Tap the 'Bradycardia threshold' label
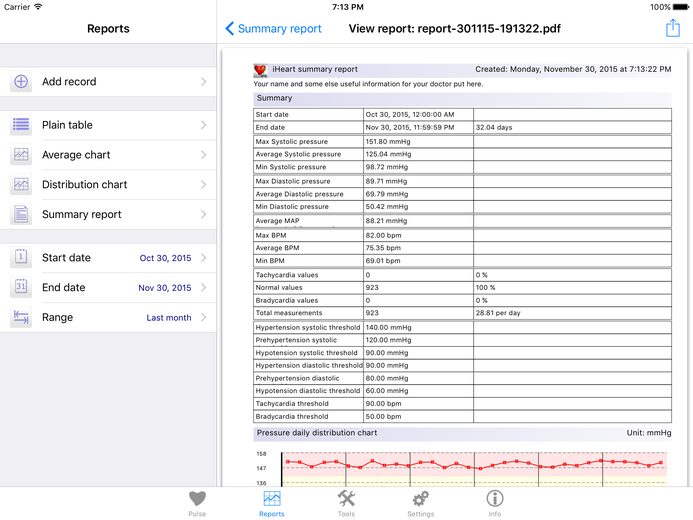 [292, 416]
